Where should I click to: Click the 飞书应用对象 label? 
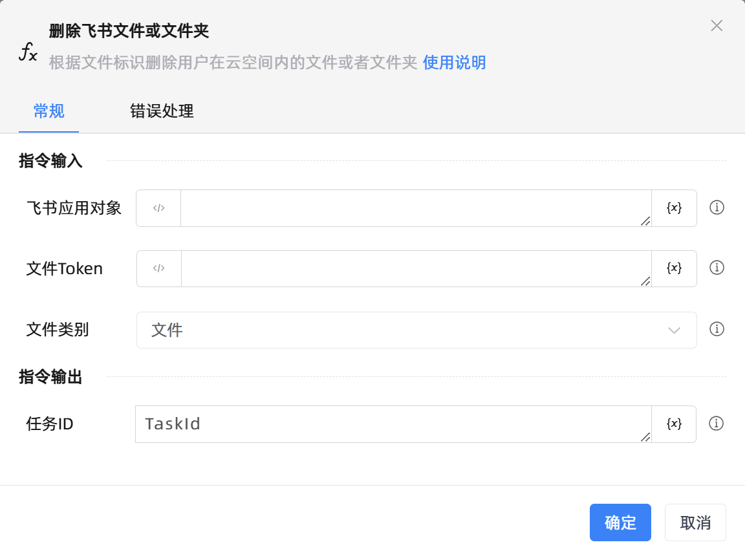tap(74, 208)
